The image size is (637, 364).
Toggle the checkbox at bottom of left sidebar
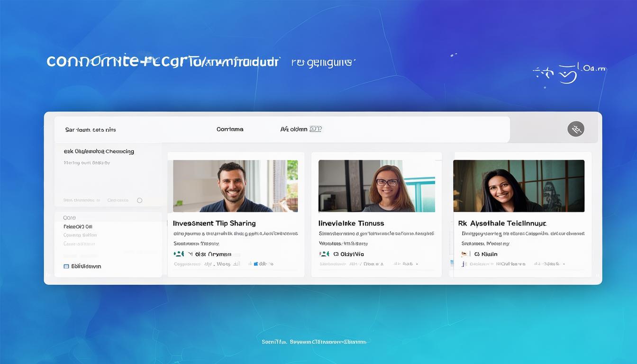[66, 266]
